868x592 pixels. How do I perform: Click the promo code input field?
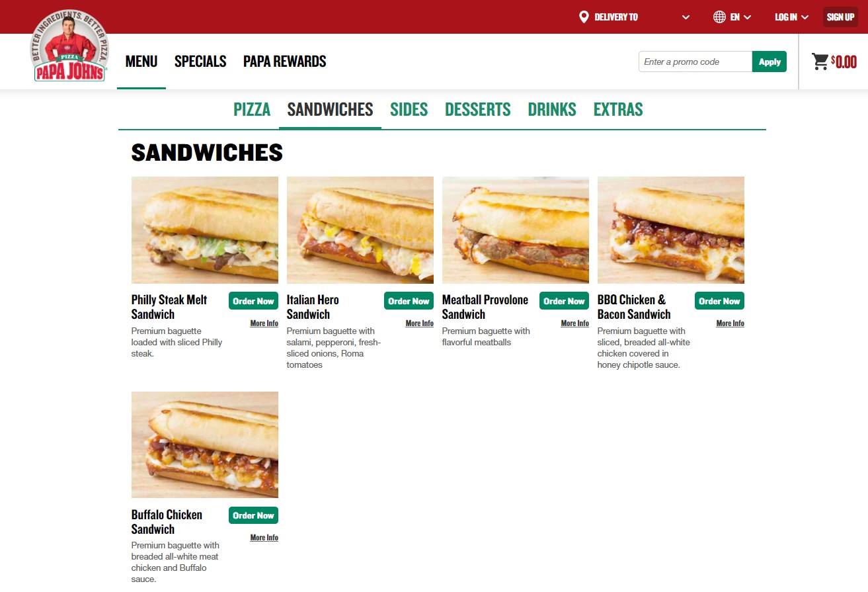pos(695,62)
